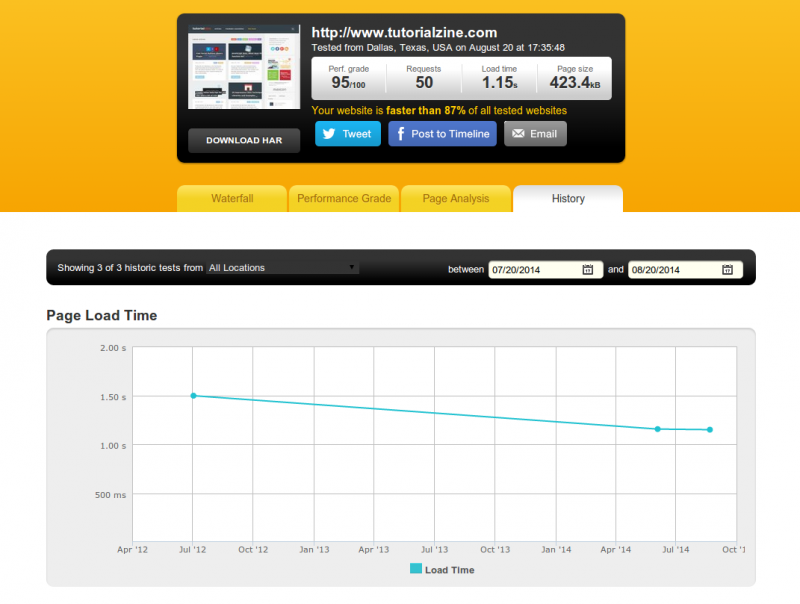Click the Facebook icon on Post to Timeline

400,134
